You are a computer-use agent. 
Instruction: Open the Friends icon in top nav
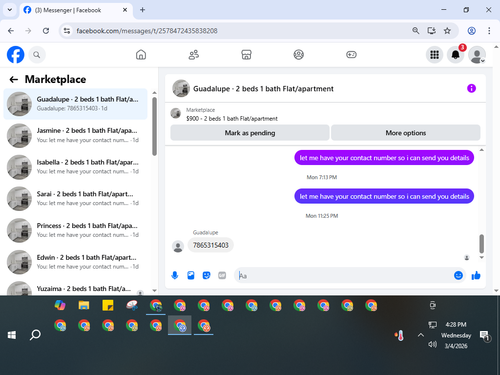coord(194,55)
